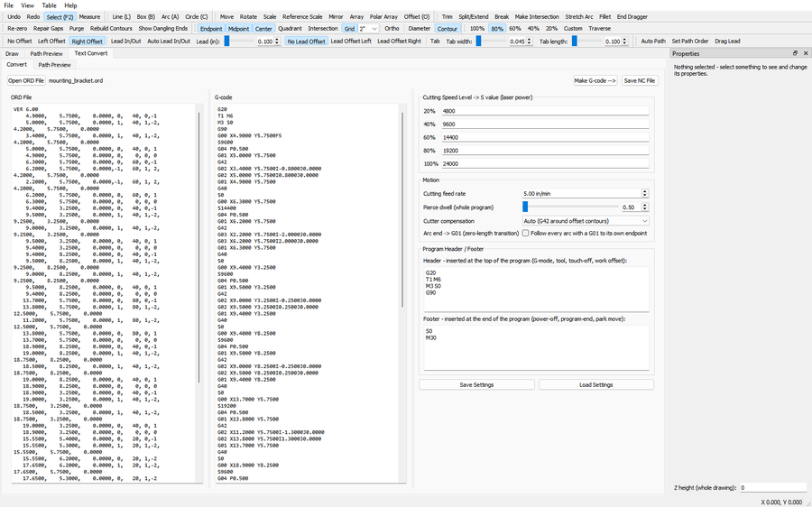Image resolution: width=812 pixels, height=507 pixels.
Task: Click Load Settings
Action: [x=596, y=385]
